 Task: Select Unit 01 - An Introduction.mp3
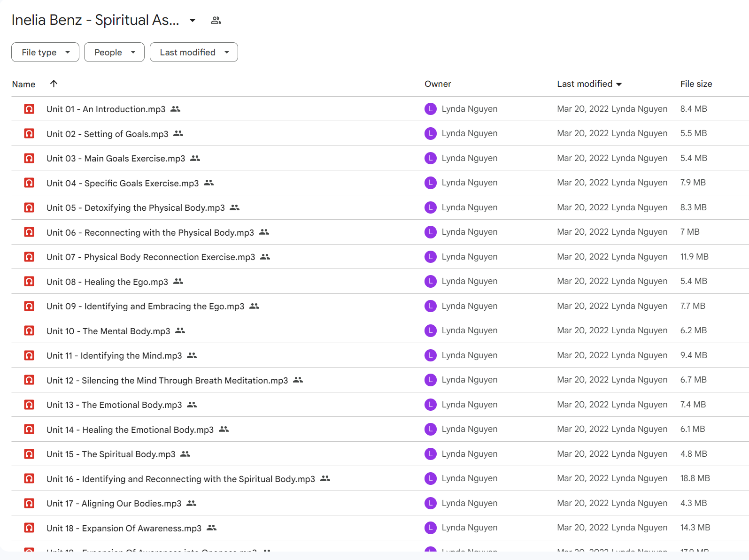[x=106, y=109]
